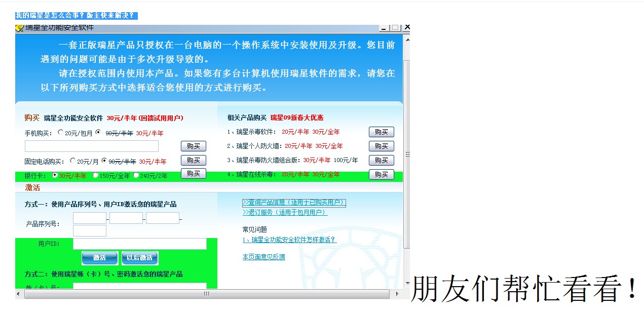This screenshot has height=314, width=644.
Task: Close the 瑞星全功能安全软件 window
Action: click(x=406, y=27)
